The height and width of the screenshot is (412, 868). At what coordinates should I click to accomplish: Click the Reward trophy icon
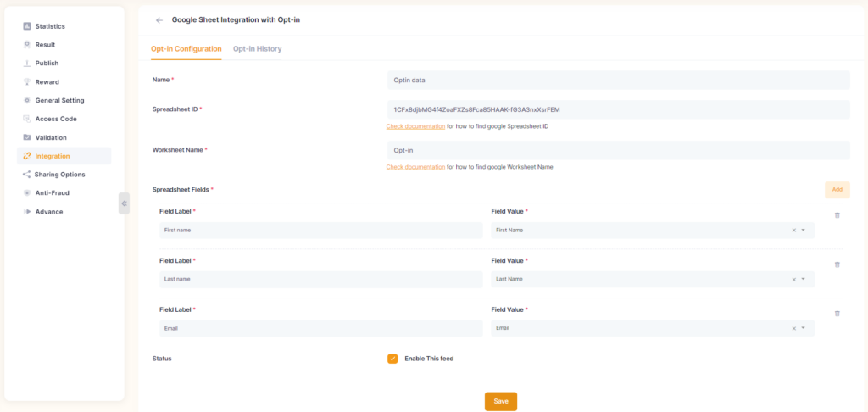(26, 82)
